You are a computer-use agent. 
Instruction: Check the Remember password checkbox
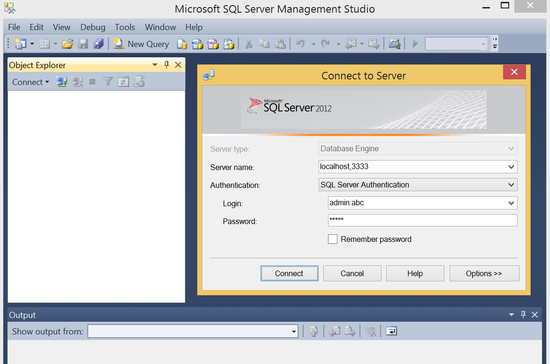tap(333, 239)
